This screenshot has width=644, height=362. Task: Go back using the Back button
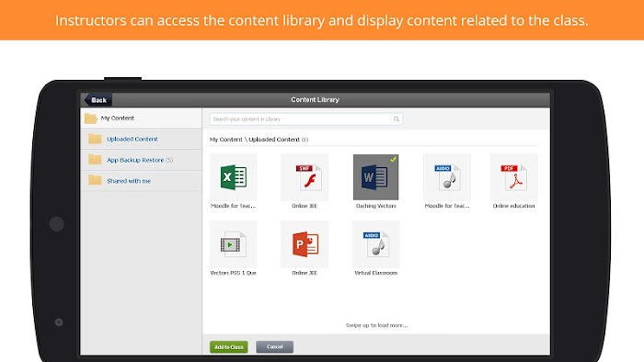pyautogui.click(x=98, y=99)
